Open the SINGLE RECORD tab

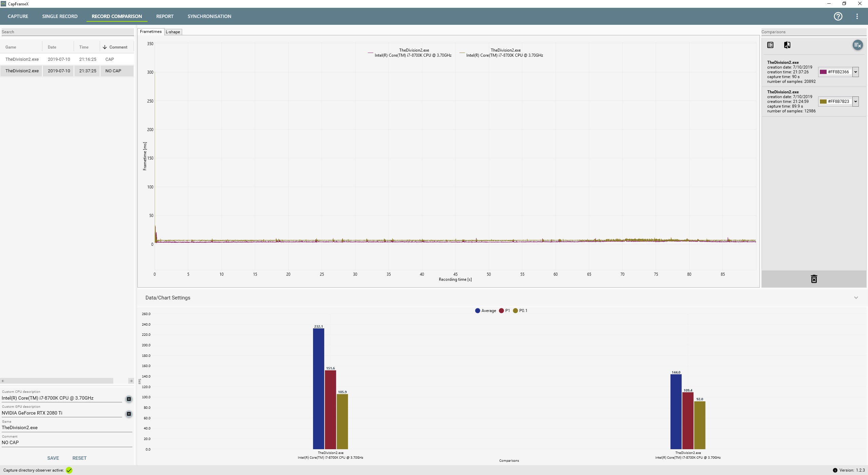(60, 16)
